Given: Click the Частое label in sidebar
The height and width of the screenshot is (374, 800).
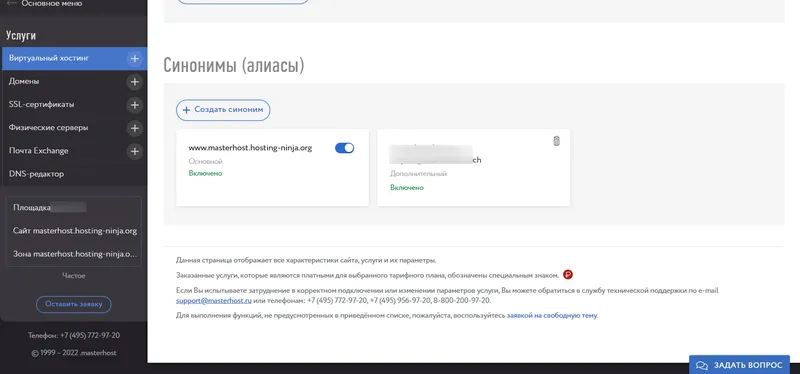Looking at the screenshot, I should tap(73, 276).
